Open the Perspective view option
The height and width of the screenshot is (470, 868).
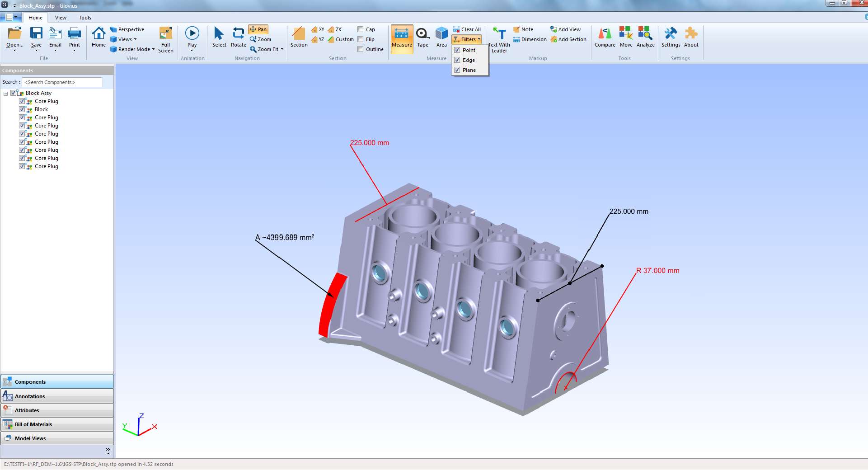tap(127, 29)
